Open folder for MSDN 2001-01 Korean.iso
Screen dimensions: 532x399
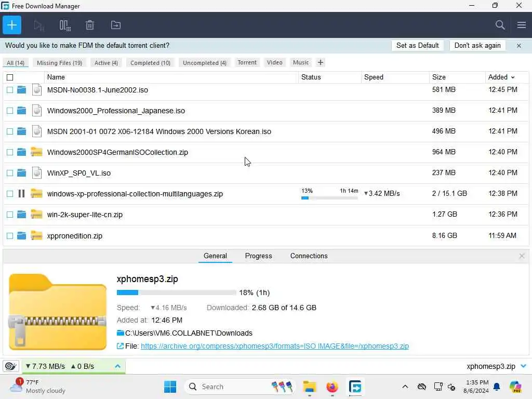(21, 131)
